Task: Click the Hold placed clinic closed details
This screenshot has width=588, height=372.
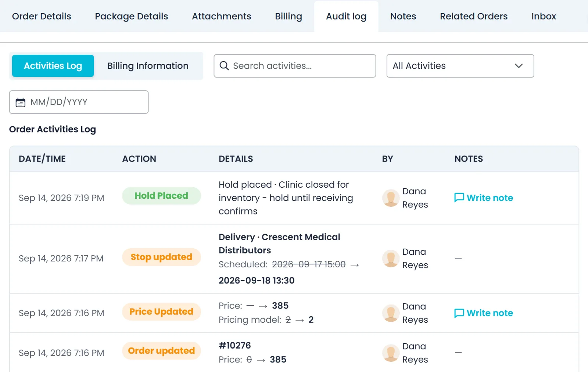Action: (286, 198)
